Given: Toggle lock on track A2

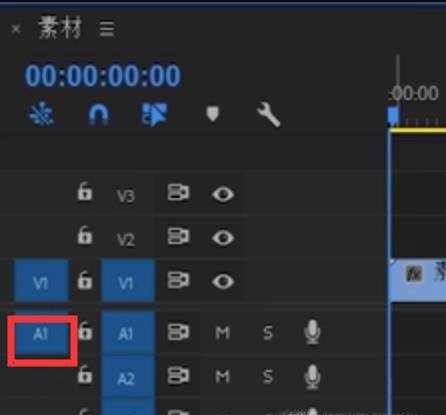Looking at the screenshot, I should pyautogui.click(x=85, y=375).
